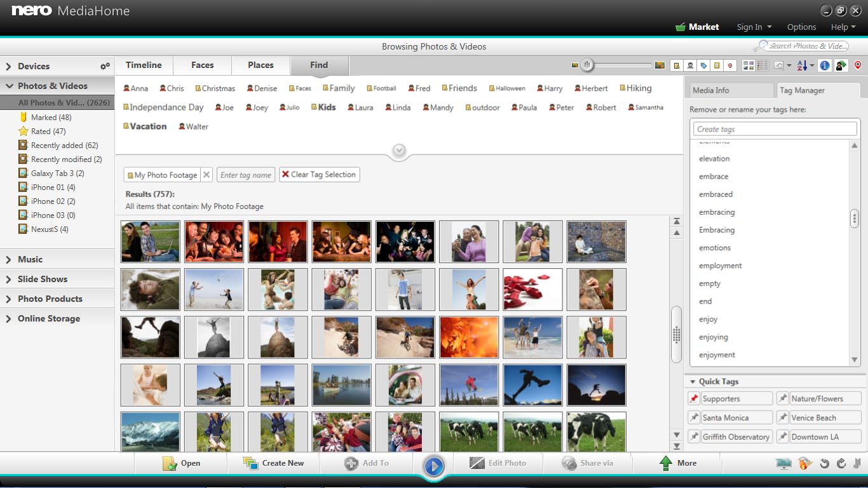868x488 pixels.
Task: Click the A-Z sort icon
Action: coord(802,65)
